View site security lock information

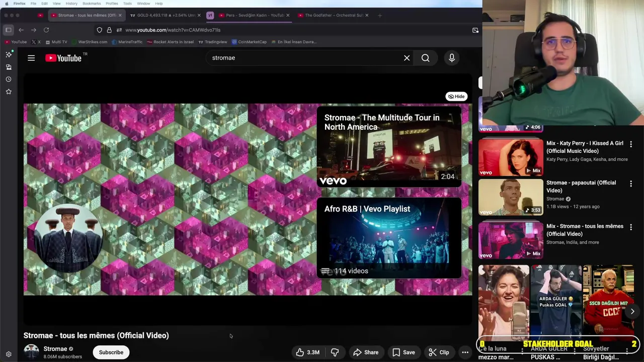109,30
